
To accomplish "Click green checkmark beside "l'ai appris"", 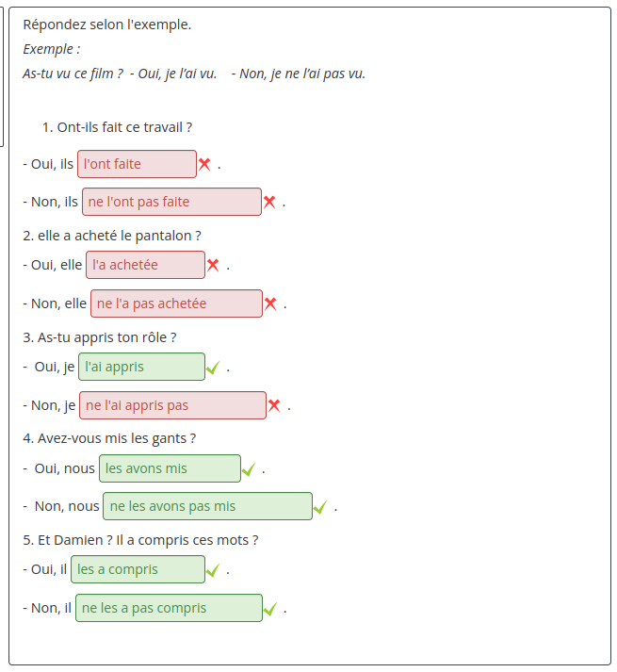I will (x=213, y=368).
